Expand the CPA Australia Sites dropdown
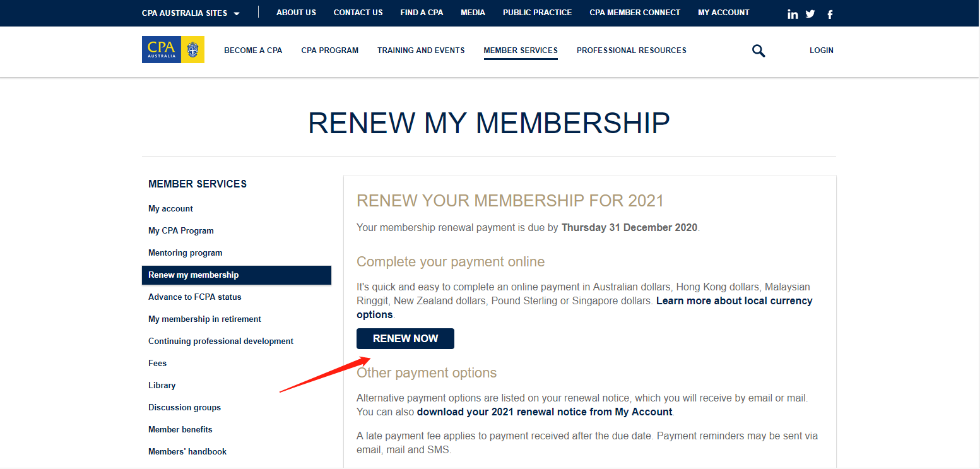980x469 pixels. (191, 13)
